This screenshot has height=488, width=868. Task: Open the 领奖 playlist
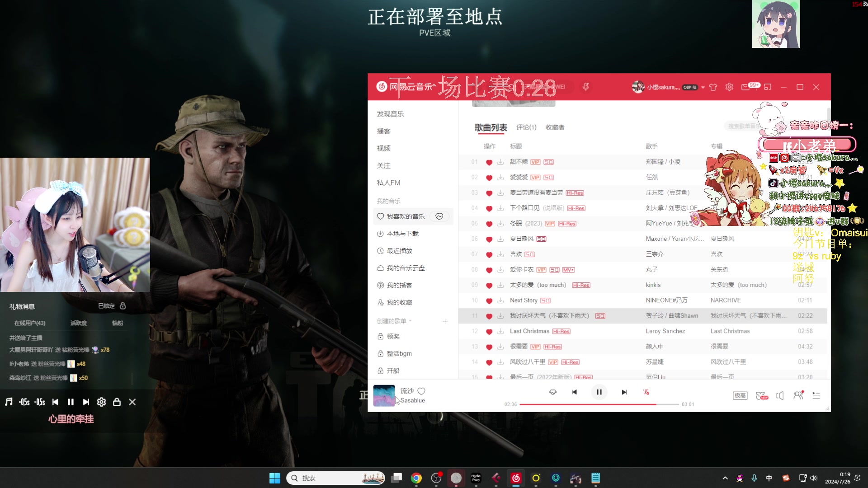(388, 336)
